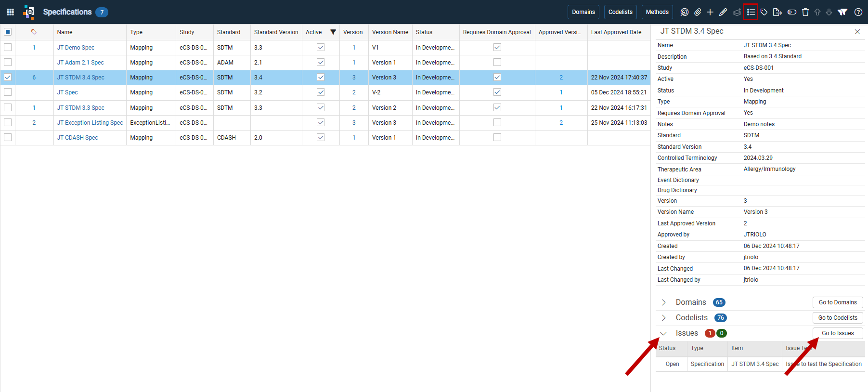This screenshot has width=868, height=392.
Task: Check the JT Demo Spec row checkbox
Action: point(8,47)
